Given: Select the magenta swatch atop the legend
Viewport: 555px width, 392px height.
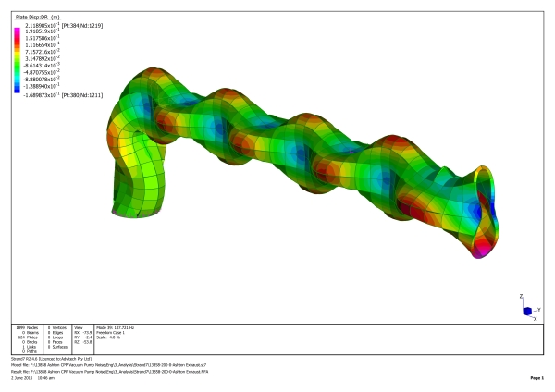Looking at the screenshot, I should [x=16, y=29].
